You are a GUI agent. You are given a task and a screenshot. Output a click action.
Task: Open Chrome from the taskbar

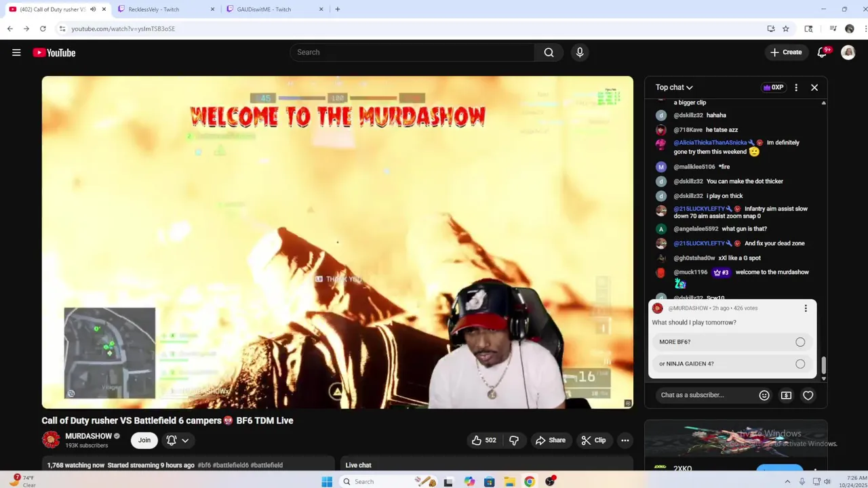530,481
